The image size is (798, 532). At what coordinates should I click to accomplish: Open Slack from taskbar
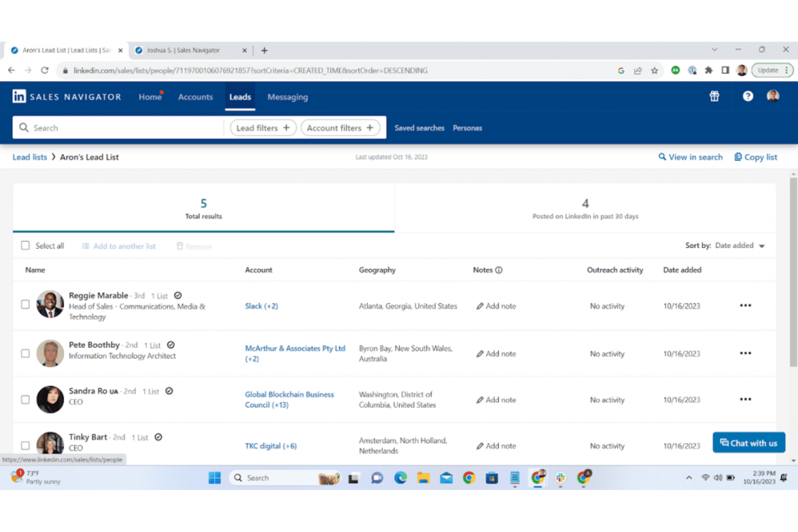coord(561,478)
